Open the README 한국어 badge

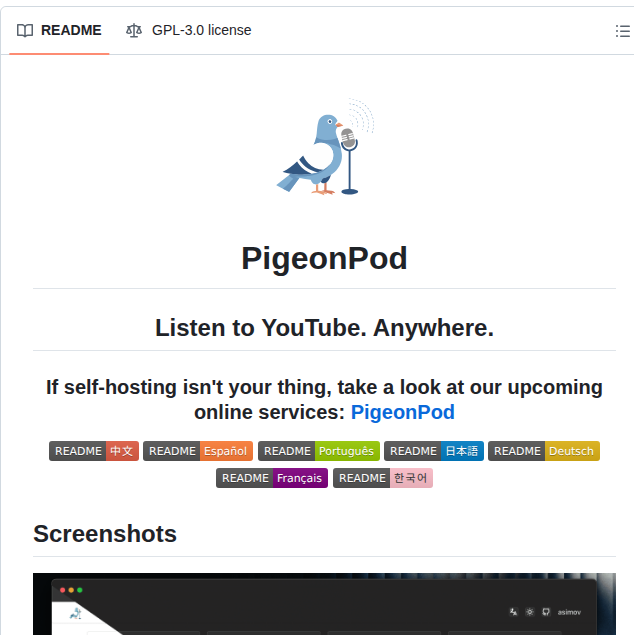pyautogui.click(x=383, y=478)
